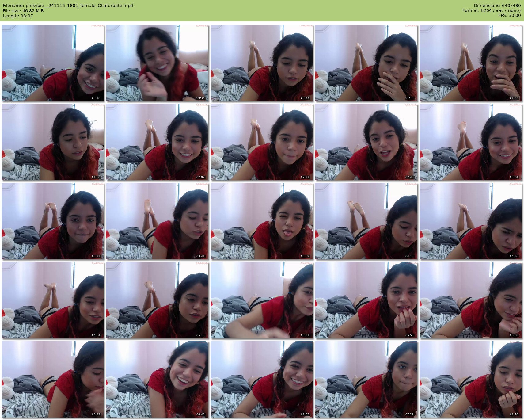Open the thumbnail stamped 00:18
524x420 pixels.
pos(53,63)
